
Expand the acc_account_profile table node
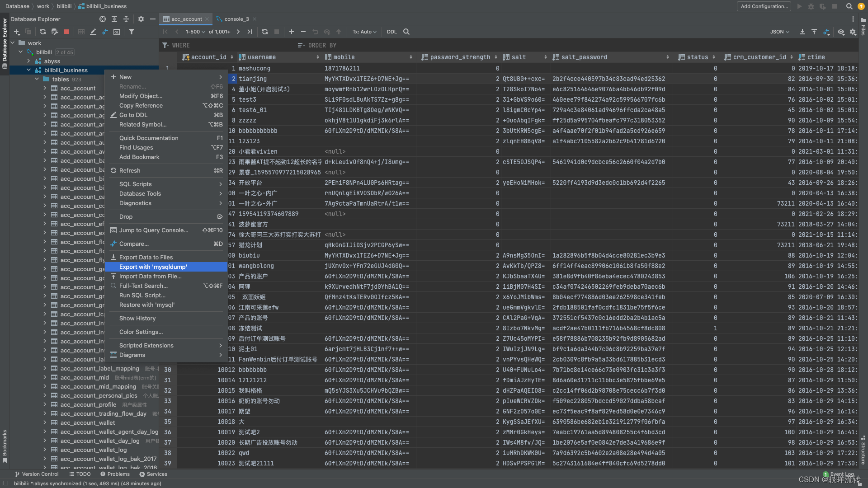45,404
